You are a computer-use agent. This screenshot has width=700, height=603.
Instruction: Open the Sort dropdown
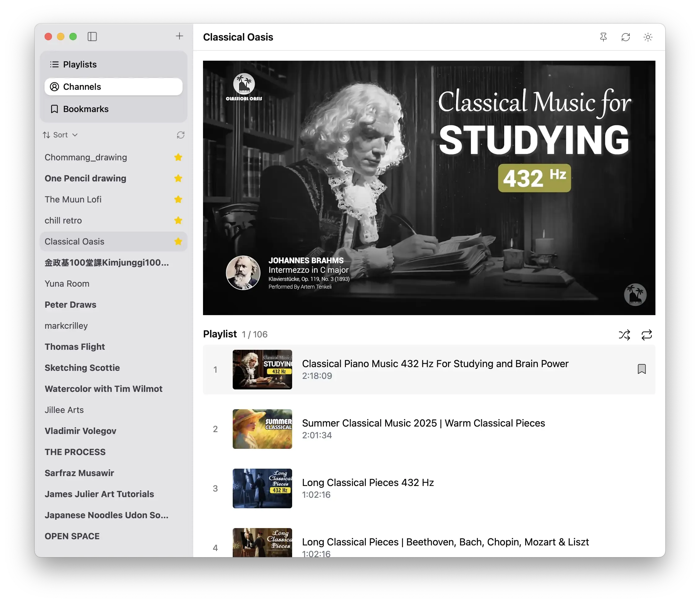[x=60, y=135]
